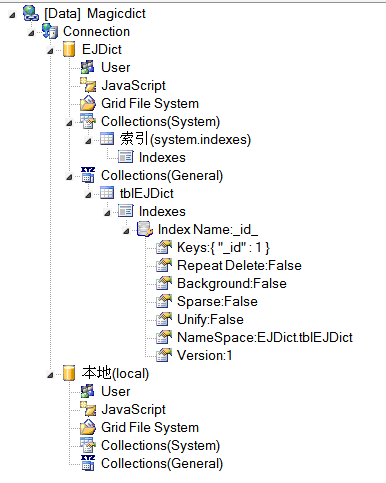Click the Grid File System folder icon under EJDict

click(88, 103)
